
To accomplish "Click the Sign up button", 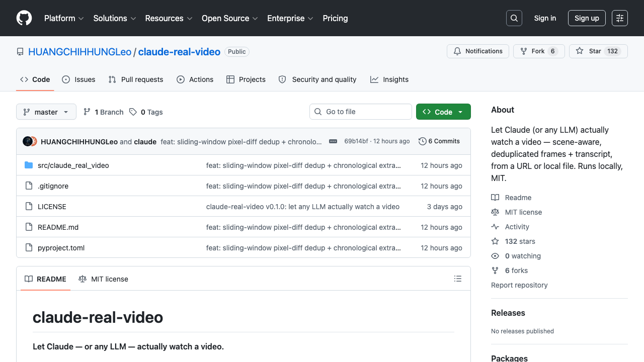I will tap(587, 18).
